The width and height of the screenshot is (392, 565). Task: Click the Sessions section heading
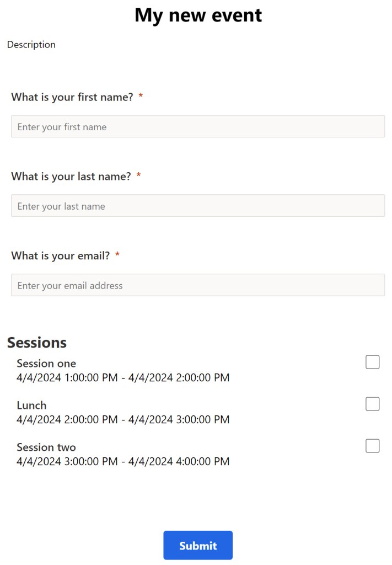coord(37,343)
